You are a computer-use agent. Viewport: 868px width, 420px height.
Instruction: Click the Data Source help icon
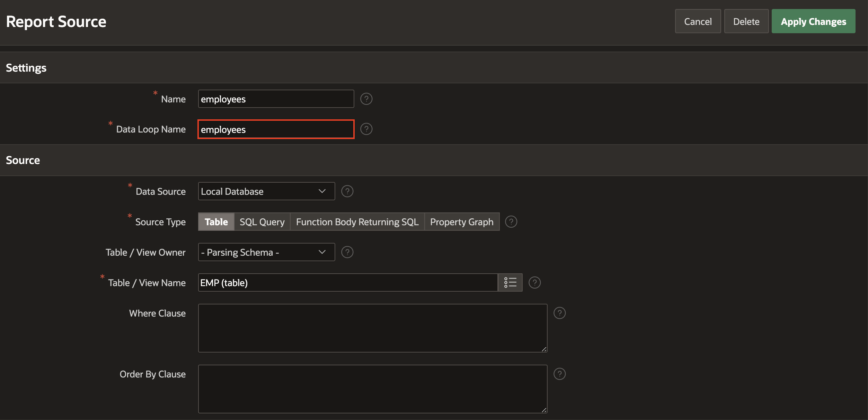click(x=347, y=191)
